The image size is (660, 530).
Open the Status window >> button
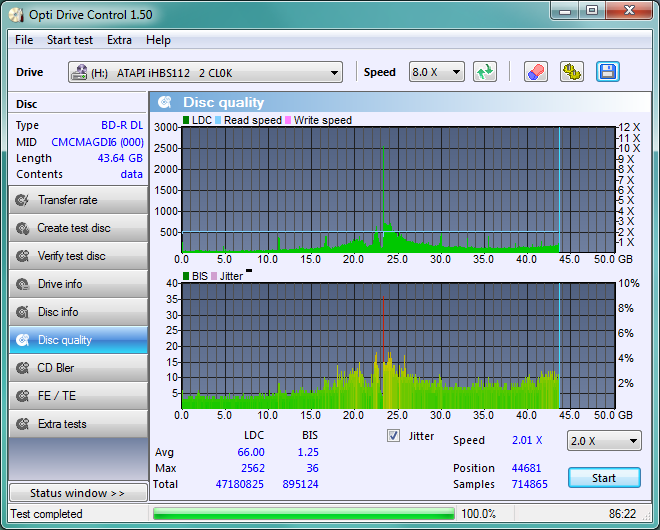click(78, 493)
